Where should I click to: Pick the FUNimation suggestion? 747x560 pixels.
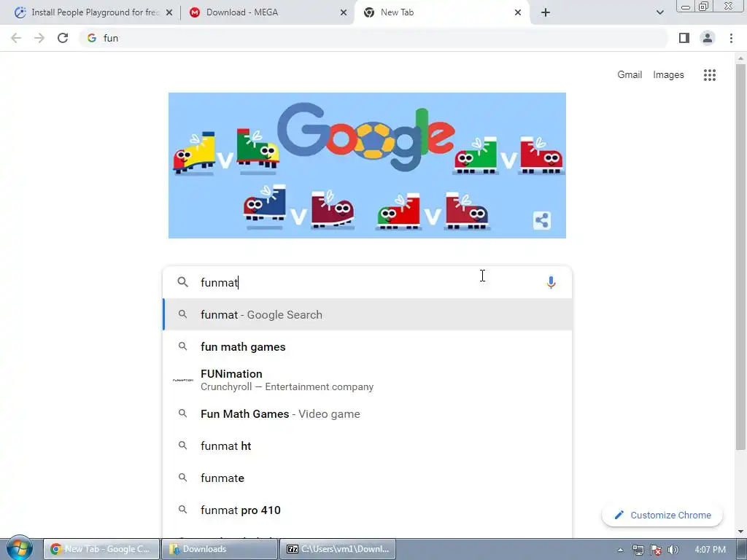(x=368, y=380)
